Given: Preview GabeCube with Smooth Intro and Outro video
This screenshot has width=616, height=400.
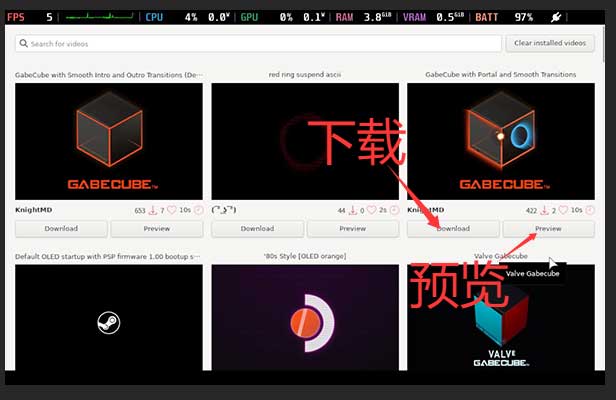Looking at the screenshot, I should pyautogui.click(x=157, y=229).
